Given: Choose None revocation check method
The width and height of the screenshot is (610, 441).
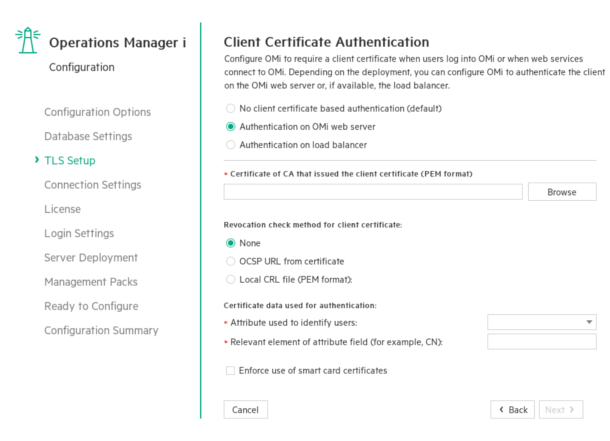Looking at the screenshot, I should coord(231,243).
